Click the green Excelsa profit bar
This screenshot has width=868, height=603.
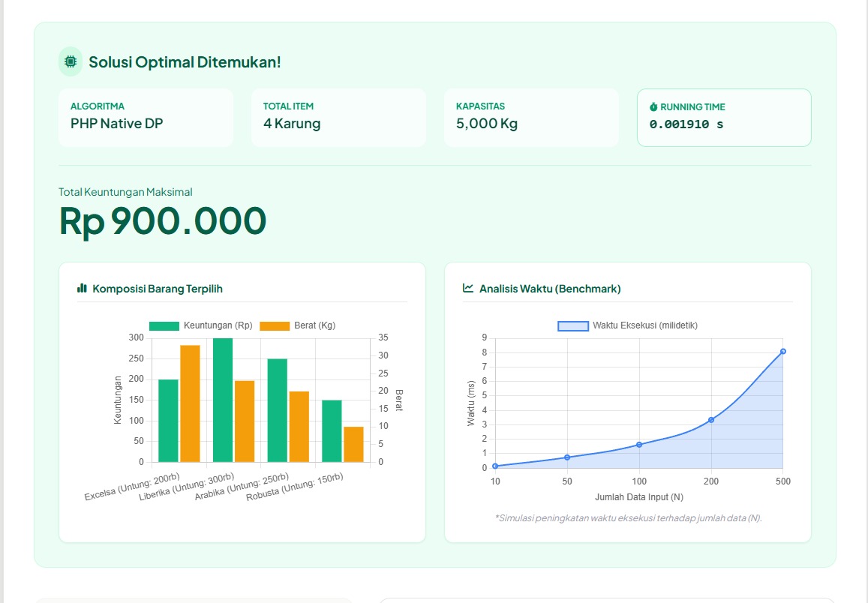pyautogui.click(x=168, y=420)
